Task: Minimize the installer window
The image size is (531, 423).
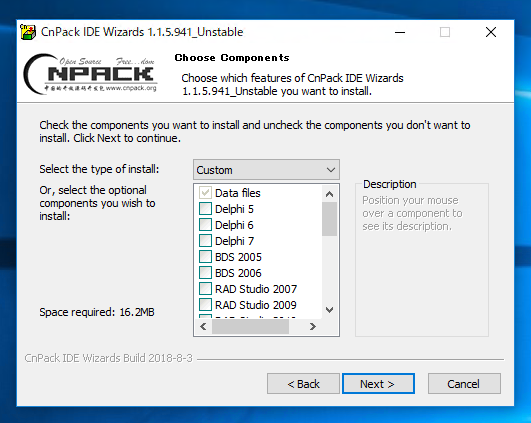Action: (400, 32)
